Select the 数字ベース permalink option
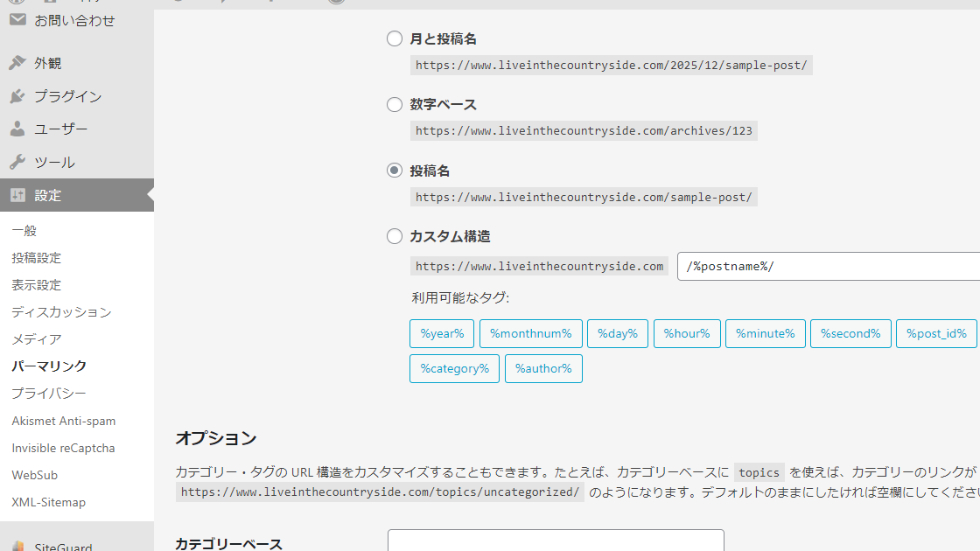 click(395, 105)
